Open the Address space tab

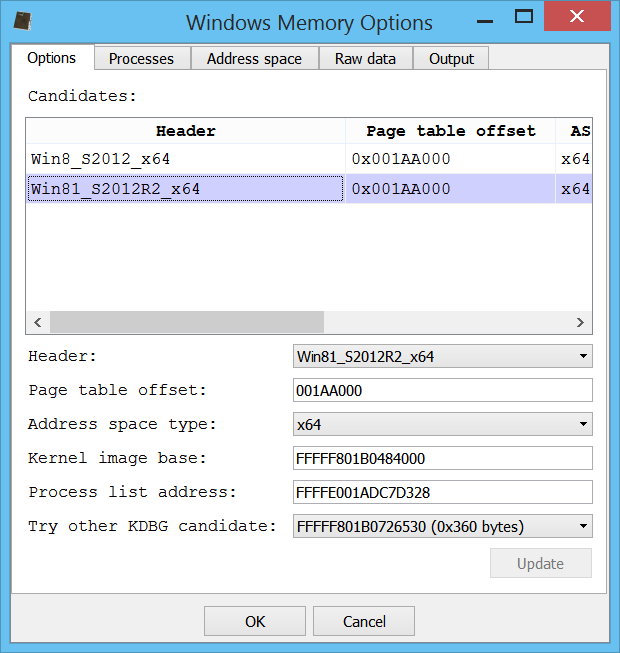pyautogui.click(x=254, y=58)
